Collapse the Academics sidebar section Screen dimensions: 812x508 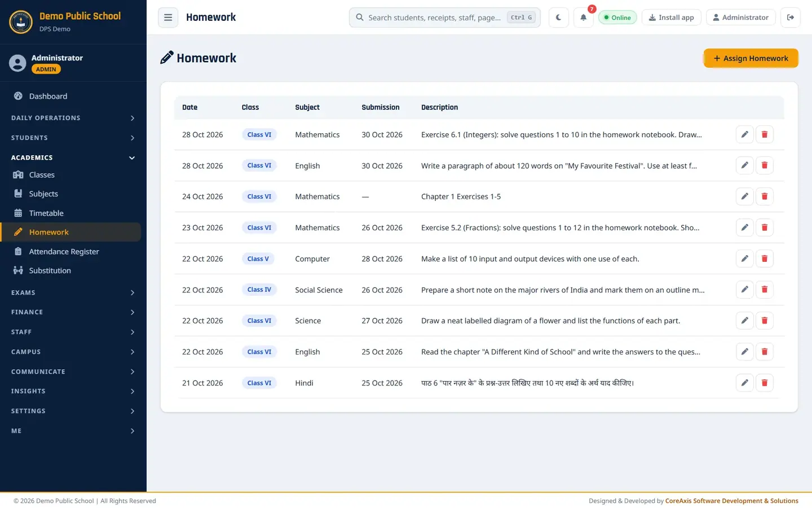(73, 157)
